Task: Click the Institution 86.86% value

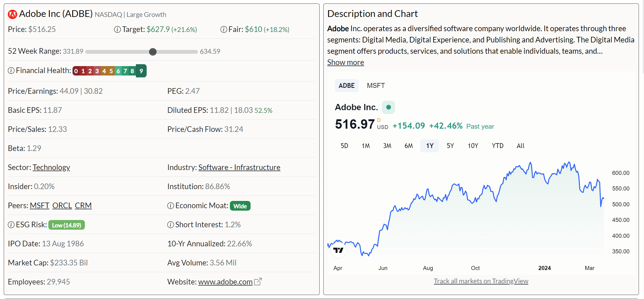Action: pos(218,186)
